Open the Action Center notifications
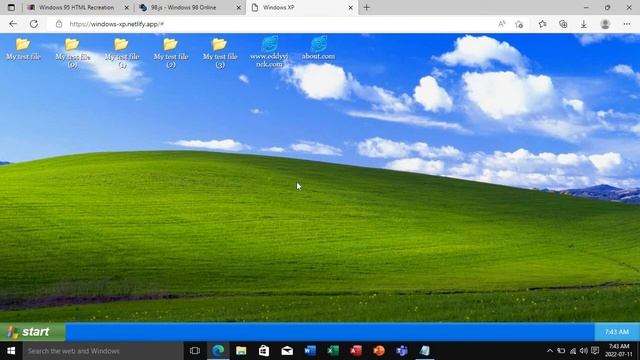Image resolution: width=640 pixels, height=360 pixels. coord(595,351)
